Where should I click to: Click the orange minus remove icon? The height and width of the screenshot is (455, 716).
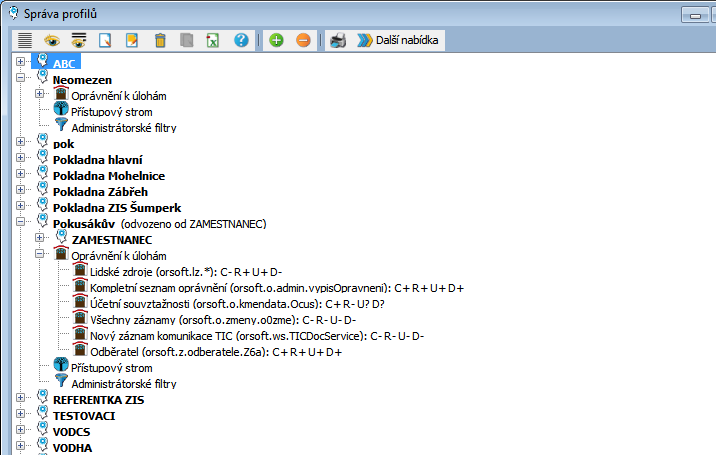coord(303,41)
